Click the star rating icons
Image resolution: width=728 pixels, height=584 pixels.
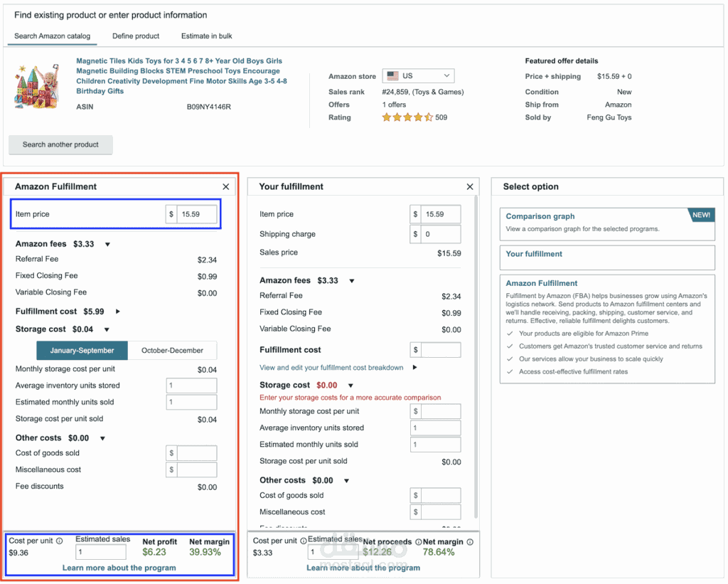(x=407, y=117)
